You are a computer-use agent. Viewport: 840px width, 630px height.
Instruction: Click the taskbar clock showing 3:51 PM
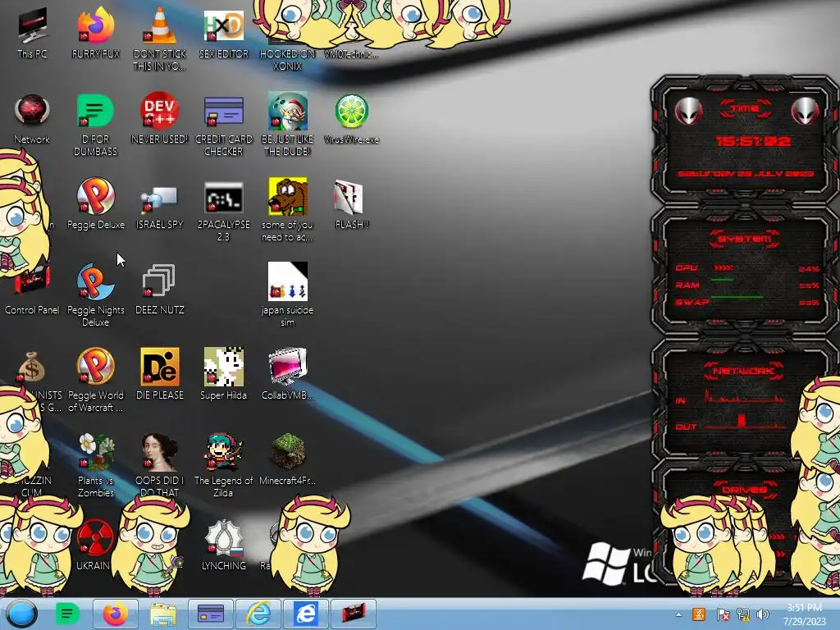pos(805,614)
